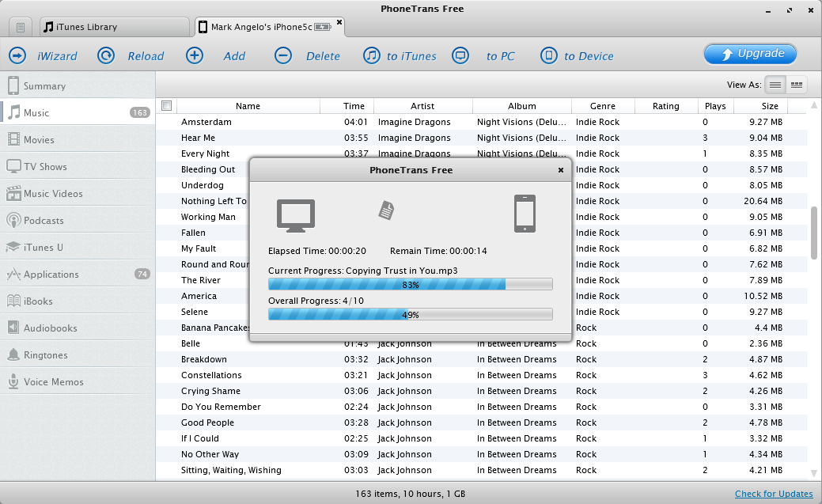Sort by Rating column header
The width and height of the screenshot is (822, 504).
pyautogui.click(x=666, y=106)
